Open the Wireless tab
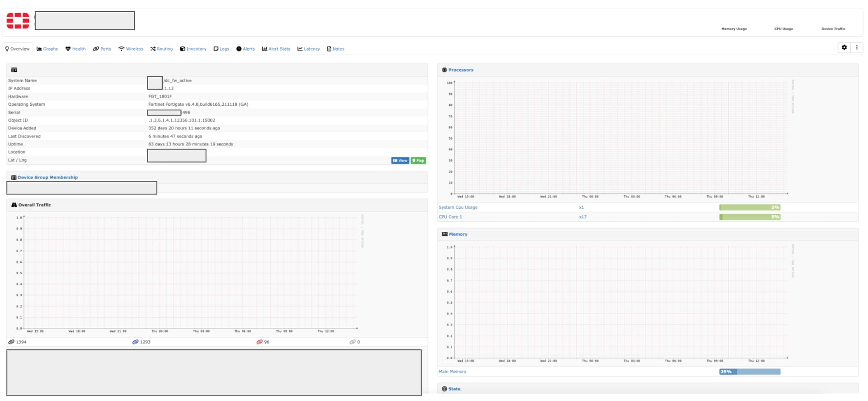Screen dimensions: 868x401 tap(131, 49)
